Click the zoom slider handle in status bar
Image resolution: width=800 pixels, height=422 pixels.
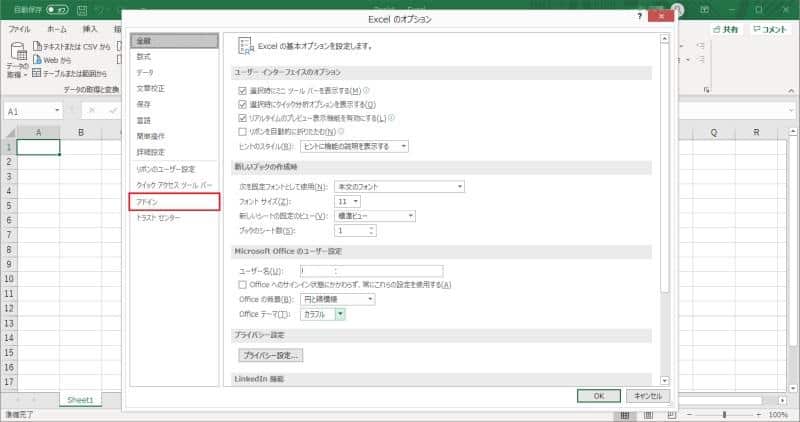(724, 415)
